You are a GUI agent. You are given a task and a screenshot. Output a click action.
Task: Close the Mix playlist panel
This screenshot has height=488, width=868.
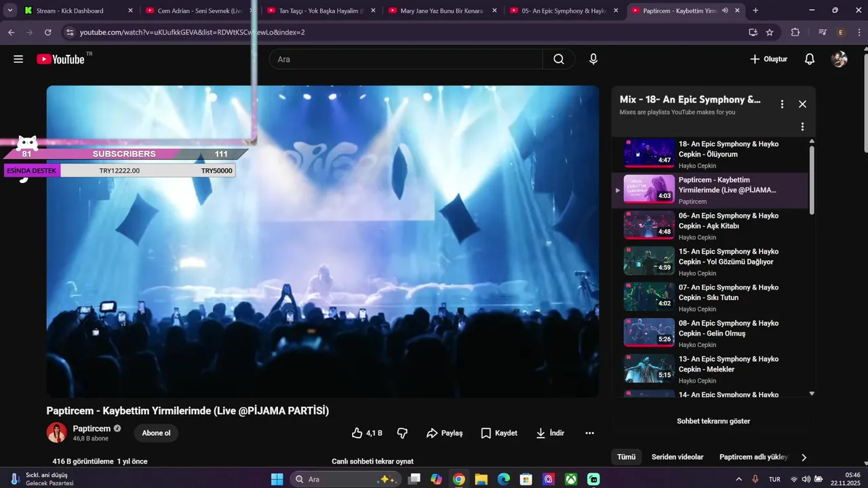click(802, 104)
